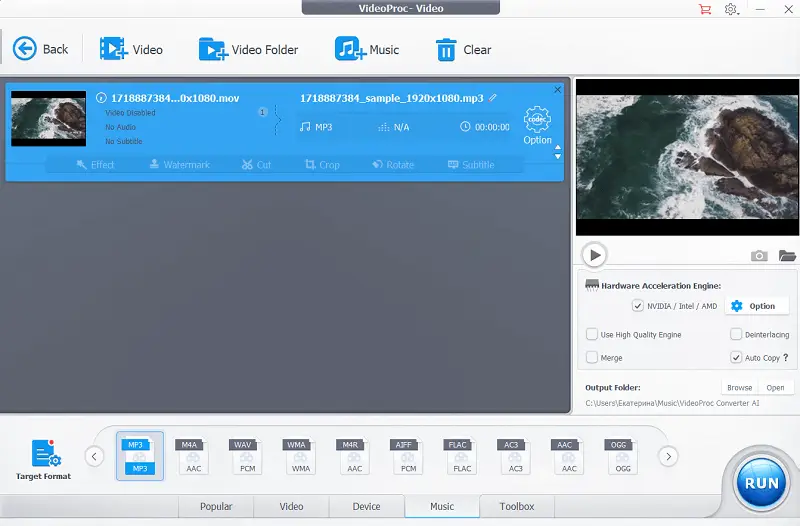The image size is (800, 526).
Task: Select the M4R AAC format
Action: pyautogui.click(x=354, y=456)
